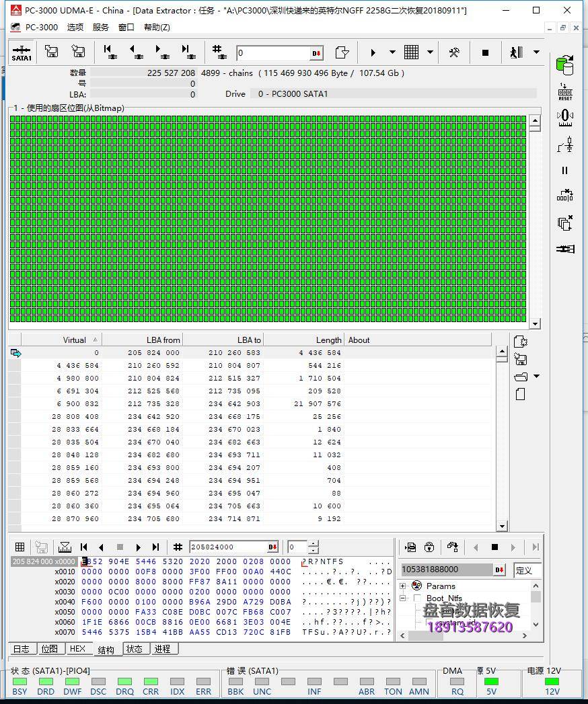Click inside the 105381888000 offset input field
The width and height of the screenshot is (588, 704).
[x=447, y=569]
